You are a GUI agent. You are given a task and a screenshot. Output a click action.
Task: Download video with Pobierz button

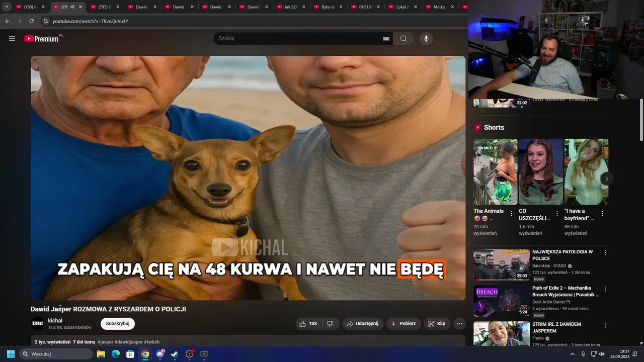(404, 324)
